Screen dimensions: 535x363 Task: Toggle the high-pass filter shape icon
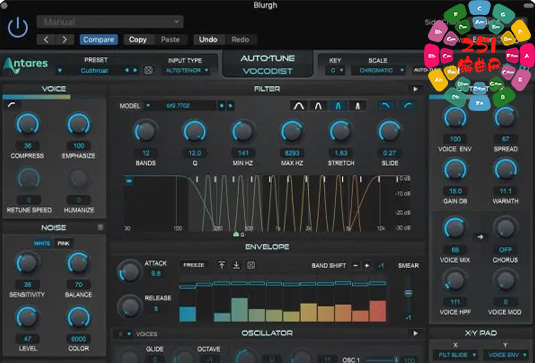coord(408,106)
